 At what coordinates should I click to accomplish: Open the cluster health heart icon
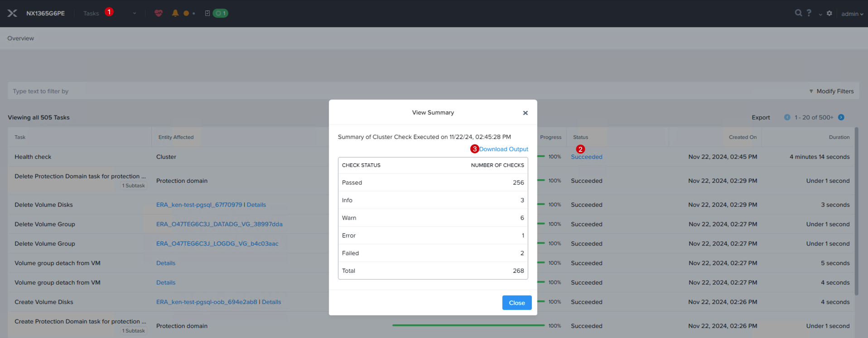coord(159,13)
